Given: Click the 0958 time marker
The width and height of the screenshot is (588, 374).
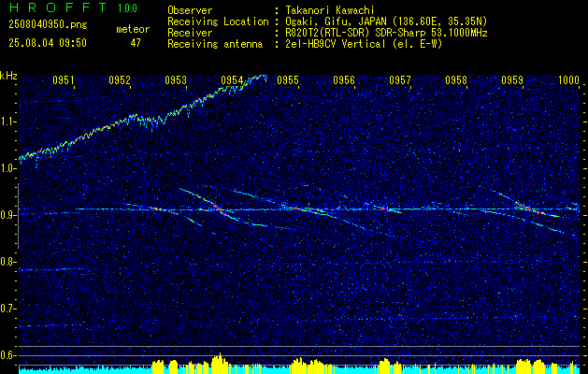Looking at the screenshot, I should pyautogui.click(x=456, y=80).
